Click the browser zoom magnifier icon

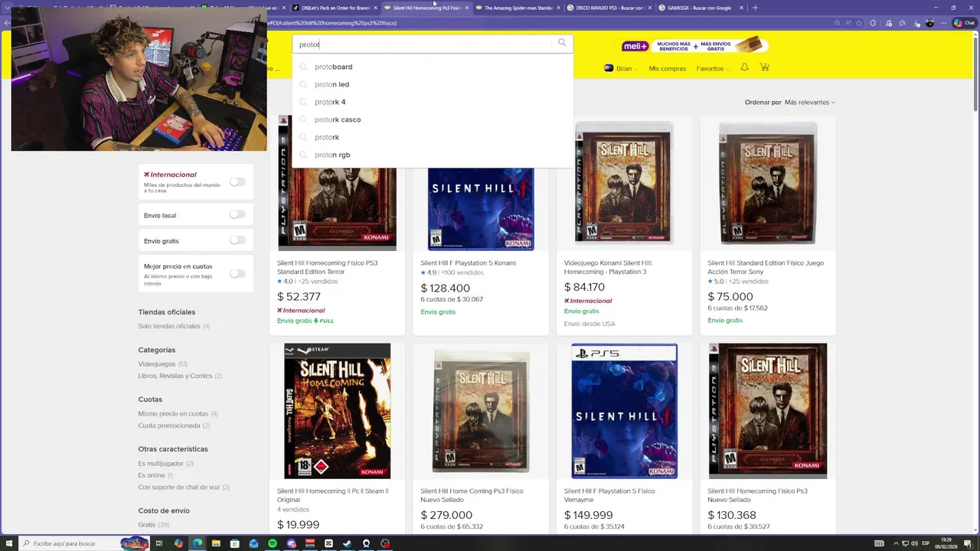coord(837,23)
